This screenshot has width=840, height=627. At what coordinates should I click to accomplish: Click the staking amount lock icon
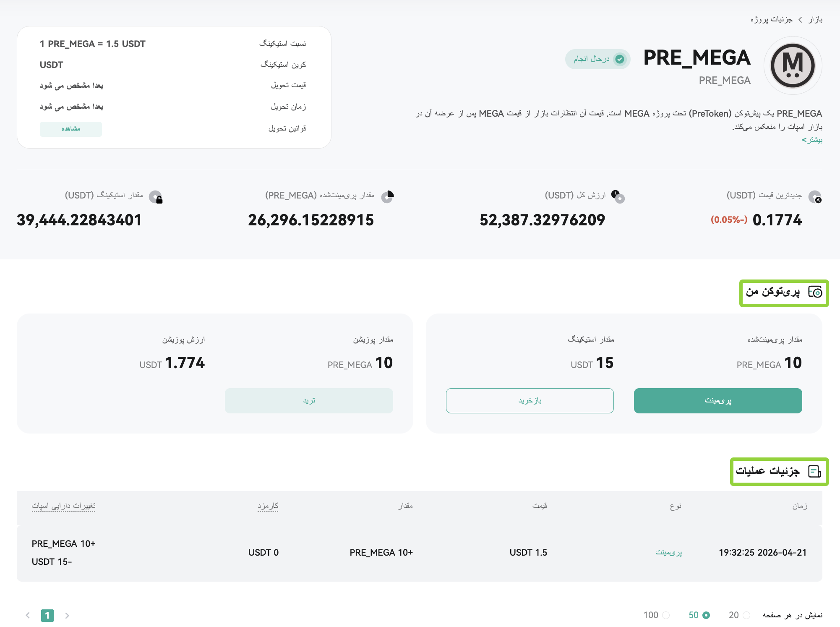click(156, 197)
